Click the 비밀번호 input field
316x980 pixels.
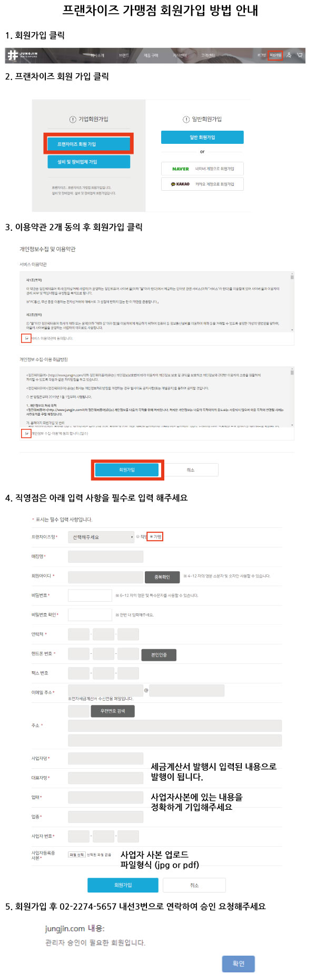coord(90,595)
